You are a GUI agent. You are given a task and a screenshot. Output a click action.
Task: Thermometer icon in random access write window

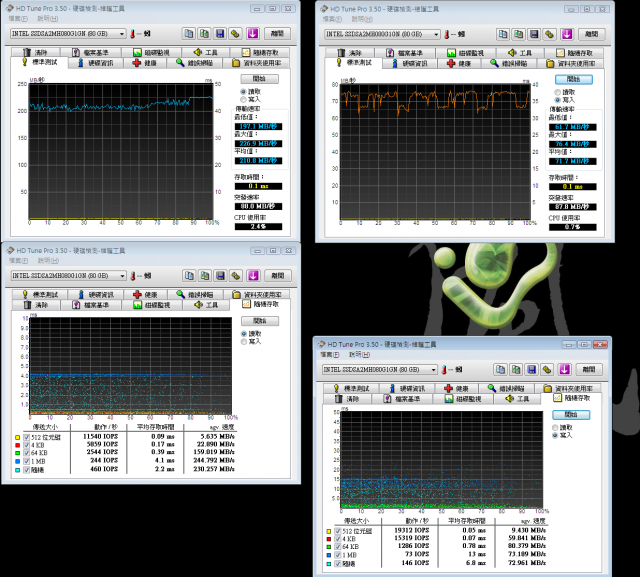pos(444,370)
